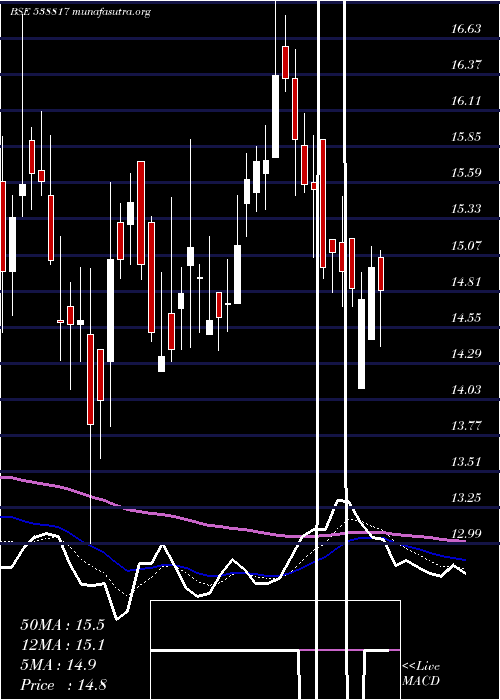The image size is (500, 700).
Task: Select the 16.63 price axis label
Action: [466, 29]
